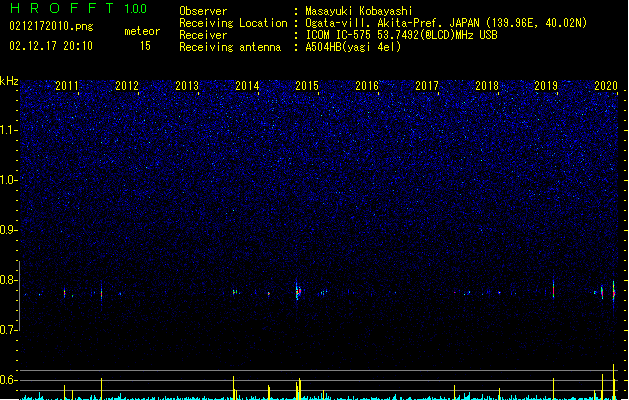Click the 2012 time axis marker
The height and width of the screenshot is (400, 629).
click(127, 86)
